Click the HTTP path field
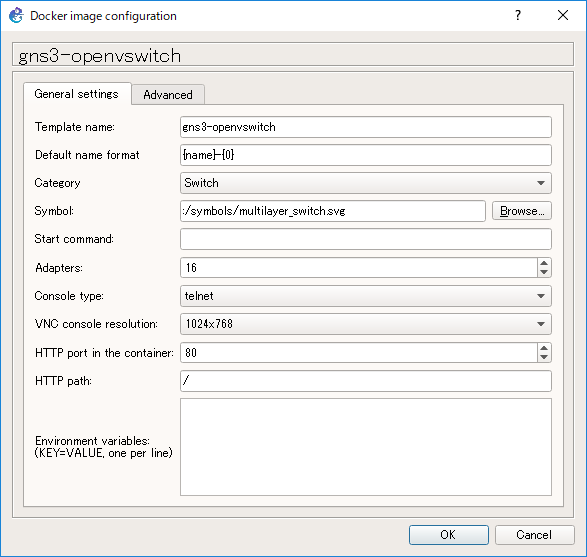The height and width of the screenshot is (557, 587). click(x=366, y=381)
